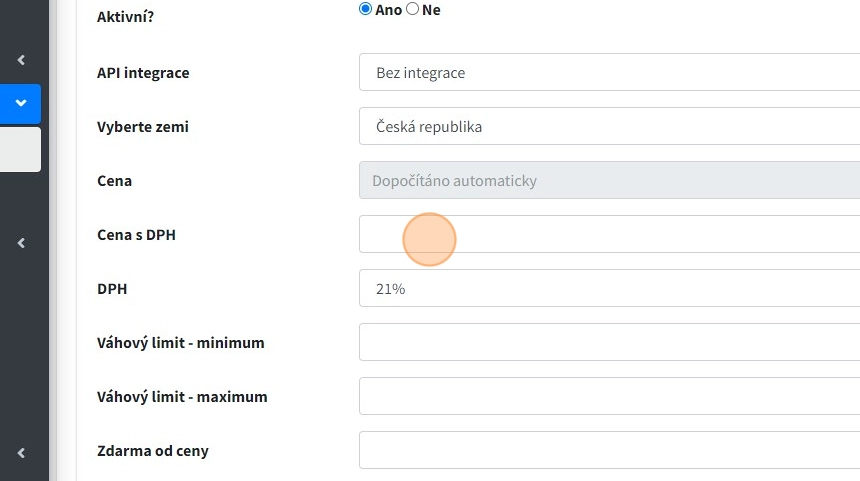Click the Váhový limit - maximum label

(182, 397)
